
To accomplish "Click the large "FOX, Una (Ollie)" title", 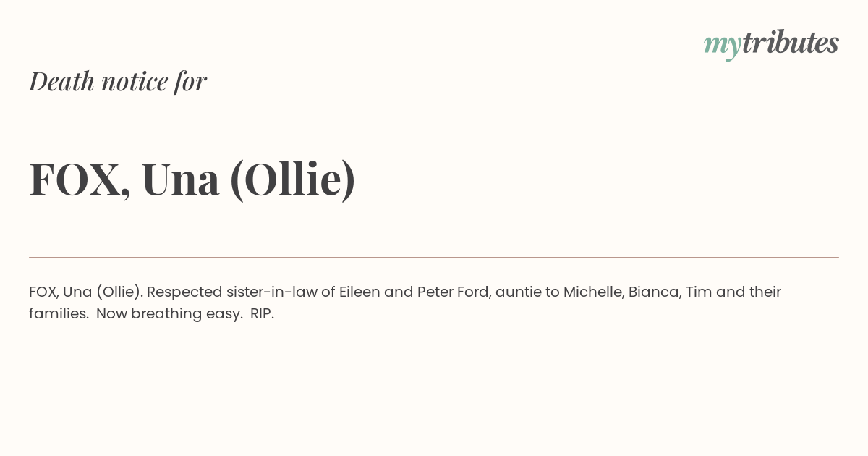I will pyautogui.click(x=192, y=180).
